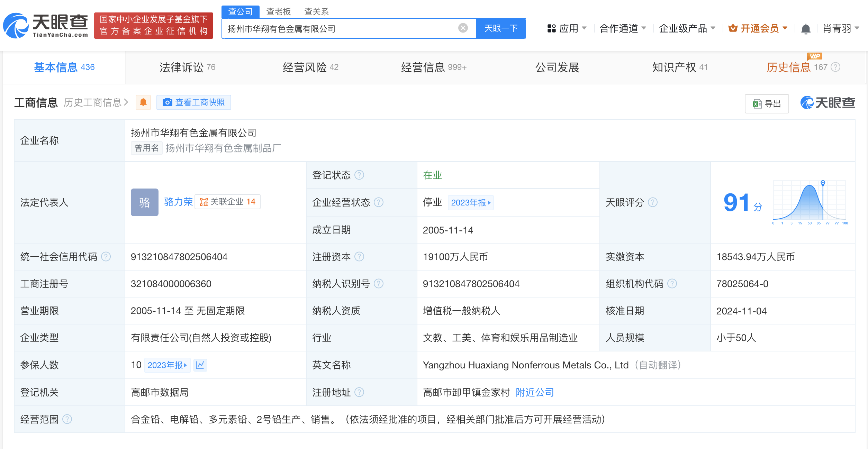The height and width of the screenshot is (449, 868).
Task: Open insured headcount trend chart icon
Action: (x=200, y=365)
